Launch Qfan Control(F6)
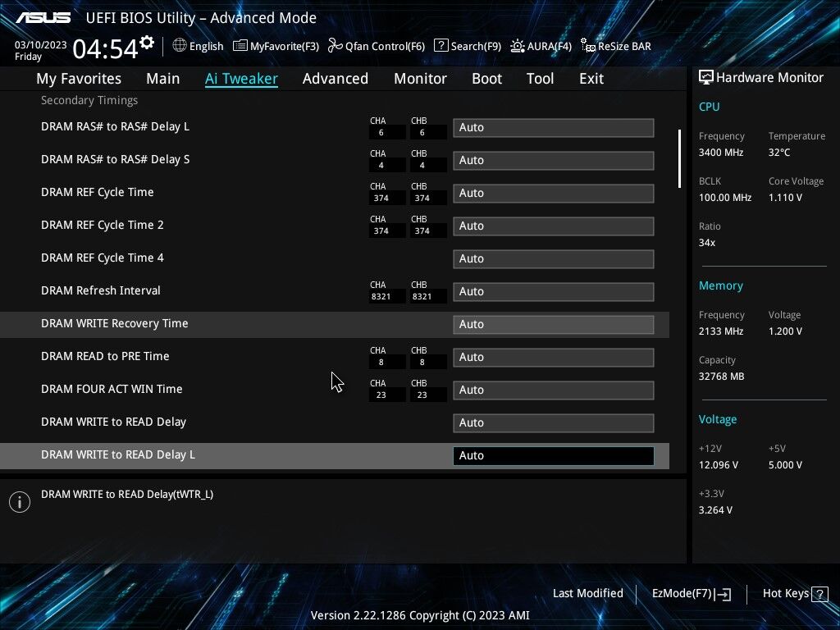 pos(376,46)
